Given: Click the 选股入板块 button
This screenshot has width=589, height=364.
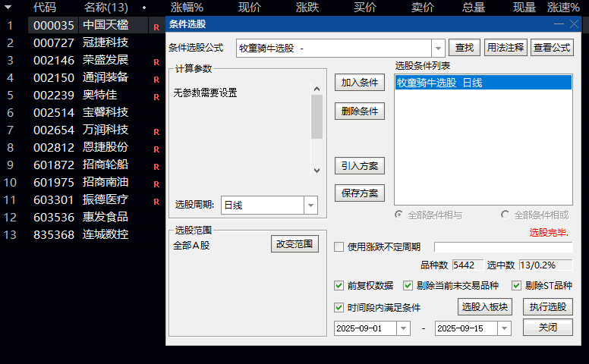Looking at the screenshot, I should point(484,307).
